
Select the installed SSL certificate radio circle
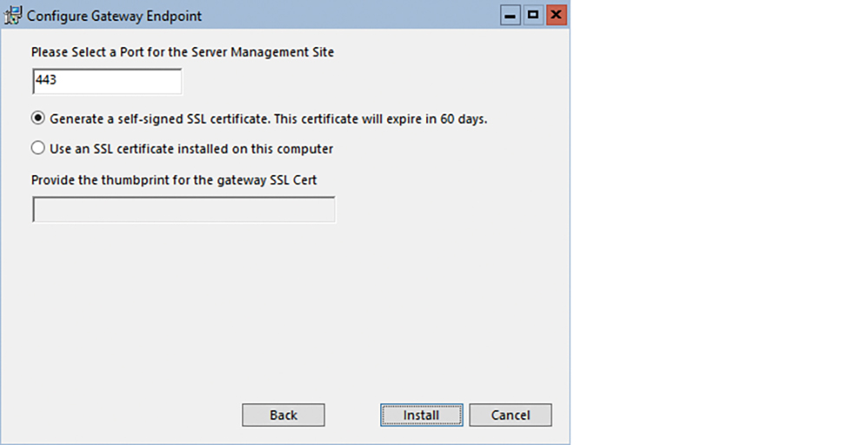[37, 147]
